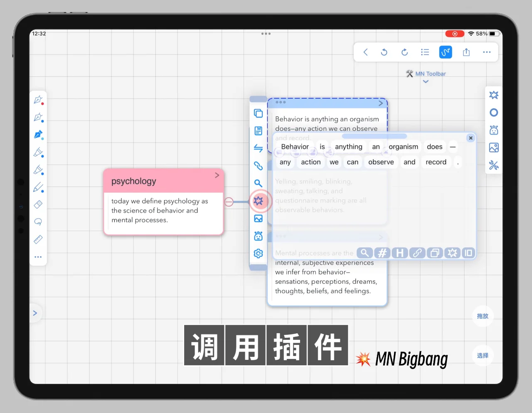
Task: Select the word 'is' chip
Action: tap(322, 147)
